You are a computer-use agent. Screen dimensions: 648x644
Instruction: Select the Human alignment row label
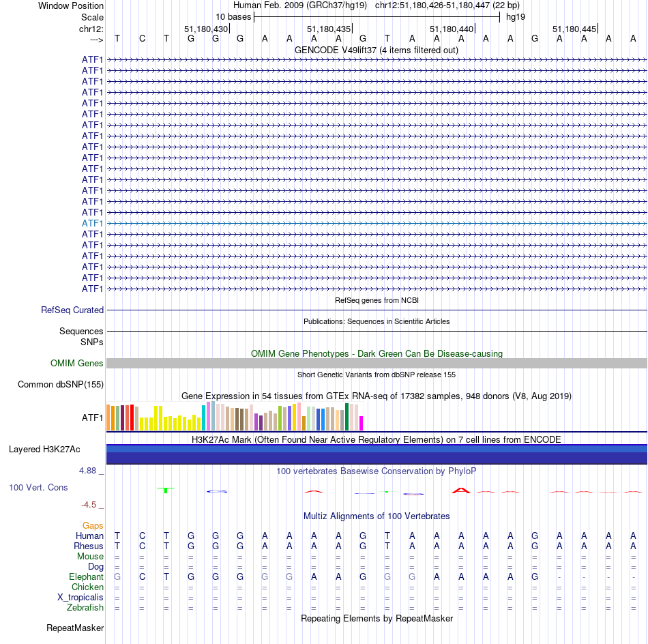[89, 536]
